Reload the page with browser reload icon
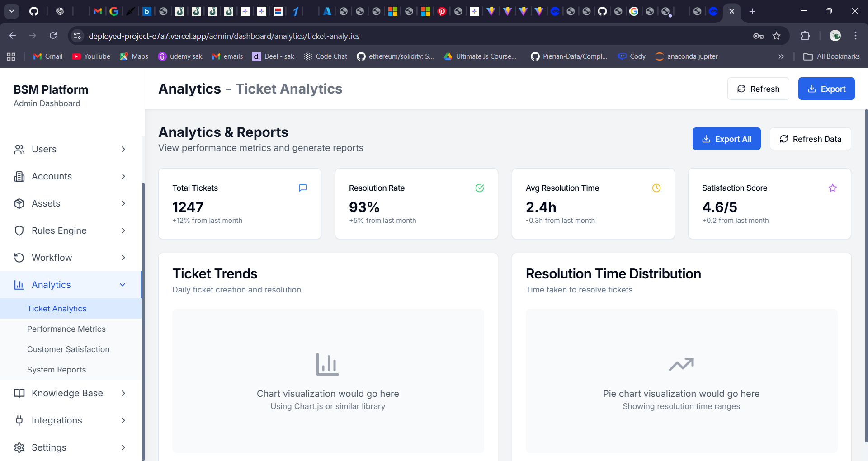Viewport: 868px width, 461px height. pyautogui.click(x=53, y=36)
